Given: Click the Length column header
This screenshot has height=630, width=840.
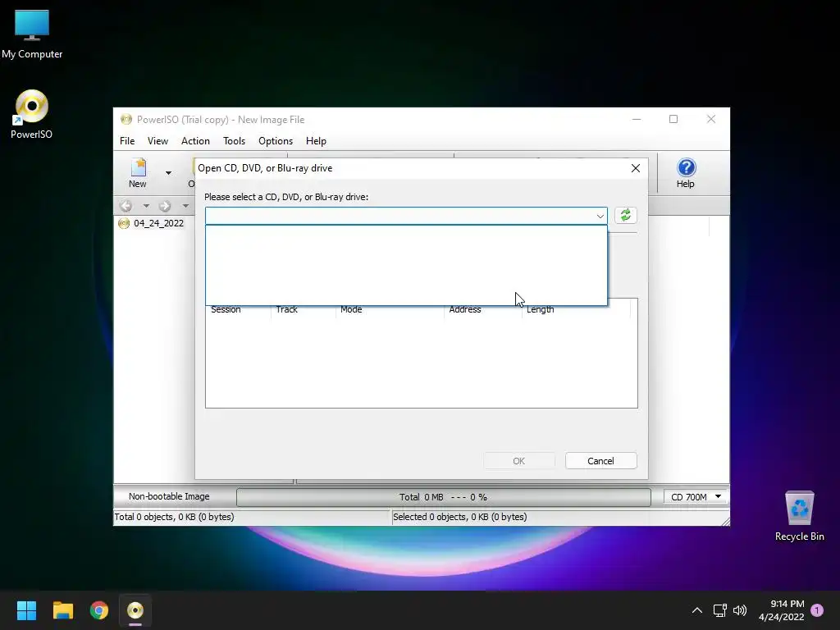Looking at the screenshot, I should (x=577, y=309).
